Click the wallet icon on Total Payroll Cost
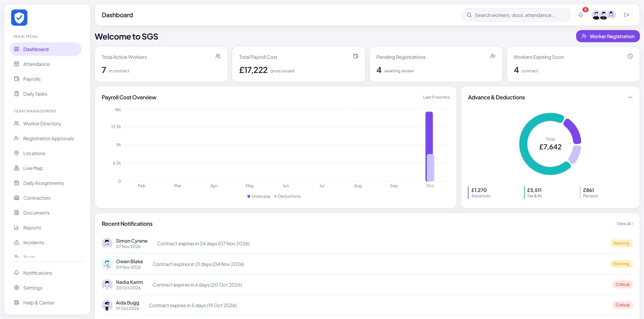The image size is (644, 319). [x=356, y=56]
